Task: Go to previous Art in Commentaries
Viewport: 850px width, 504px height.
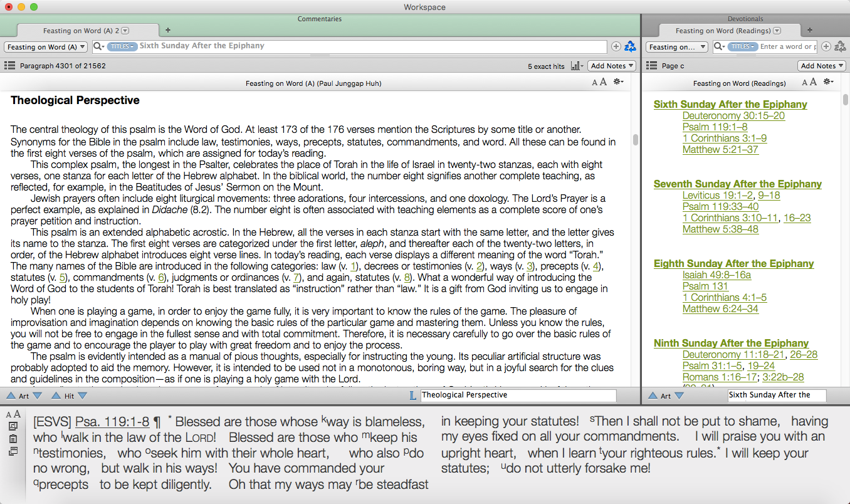Action: click(x=11, y=396)
